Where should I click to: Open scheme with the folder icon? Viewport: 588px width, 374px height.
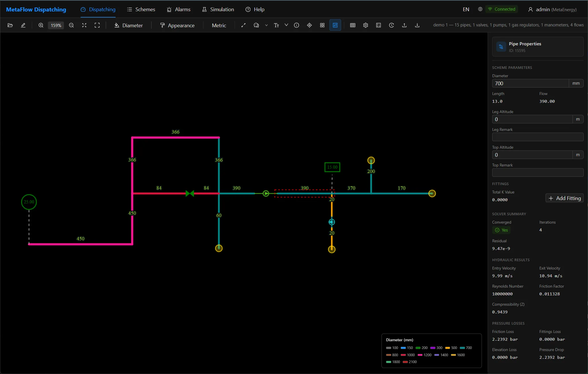coord(10,25)
